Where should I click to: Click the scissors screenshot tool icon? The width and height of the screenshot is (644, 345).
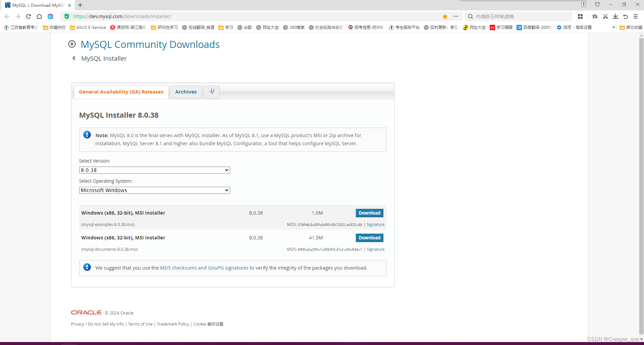click(x=605, y=16)
